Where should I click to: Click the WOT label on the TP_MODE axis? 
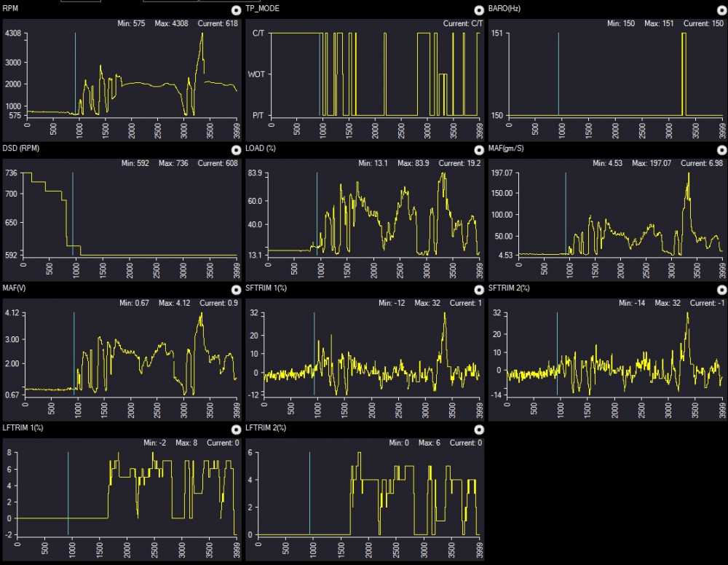(x=256, y=74)
